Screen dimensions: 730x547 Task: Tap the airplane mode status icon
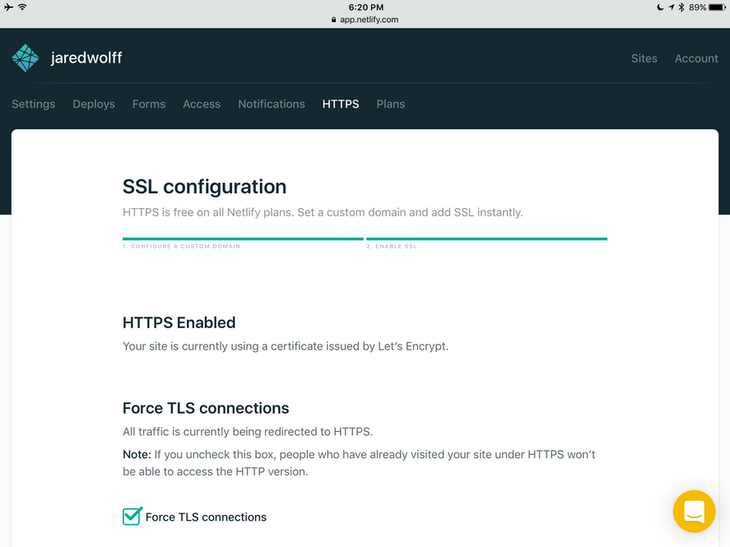8,7
